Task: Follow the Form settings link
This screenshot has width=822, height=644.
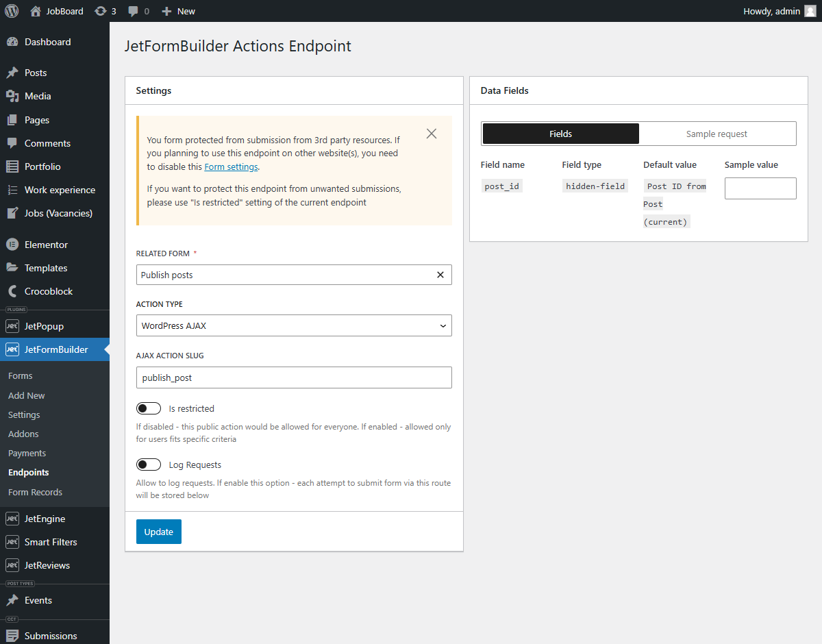Action: [231, 166]
